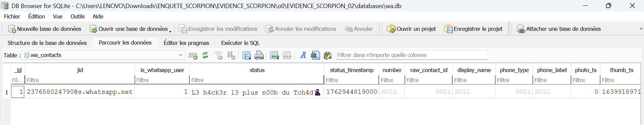644x125 pixels.
Task: Click the is_whatsapp_user filter field
Action: tap(162, 80)
